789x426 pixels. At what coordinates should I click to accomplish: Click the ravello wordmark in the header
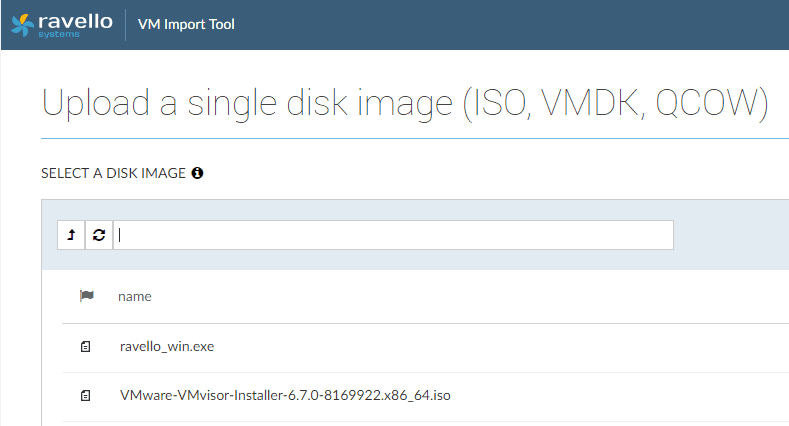(74, 19)
